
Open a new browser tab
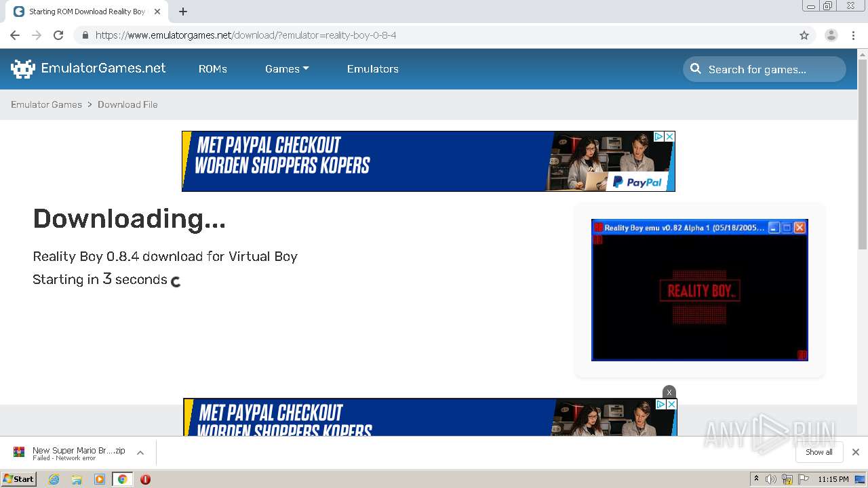click(183, 12)
